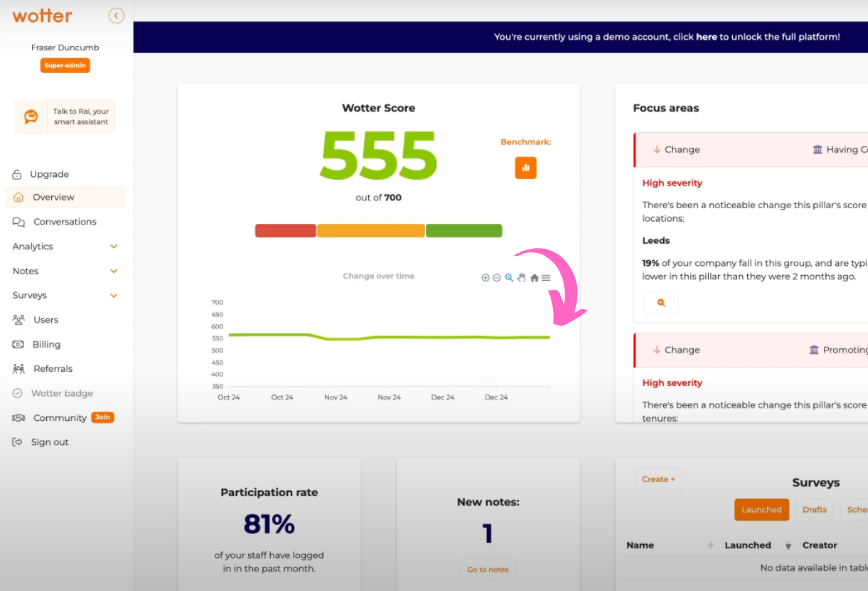868x591 pixels.
Task: Select the Launched surveys tab
Action: point(761,510)
